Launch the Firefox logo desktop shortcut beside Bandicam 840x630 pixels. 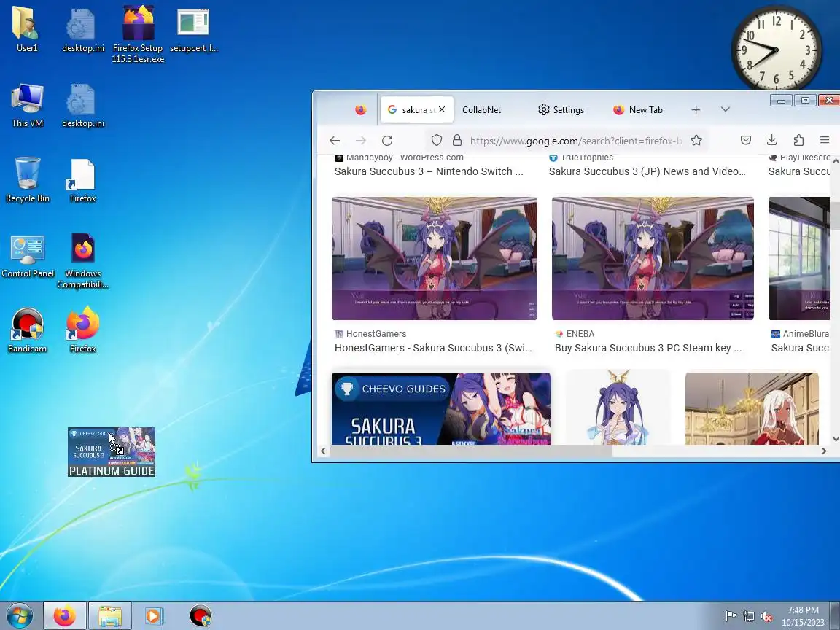[x=82, y=330]
